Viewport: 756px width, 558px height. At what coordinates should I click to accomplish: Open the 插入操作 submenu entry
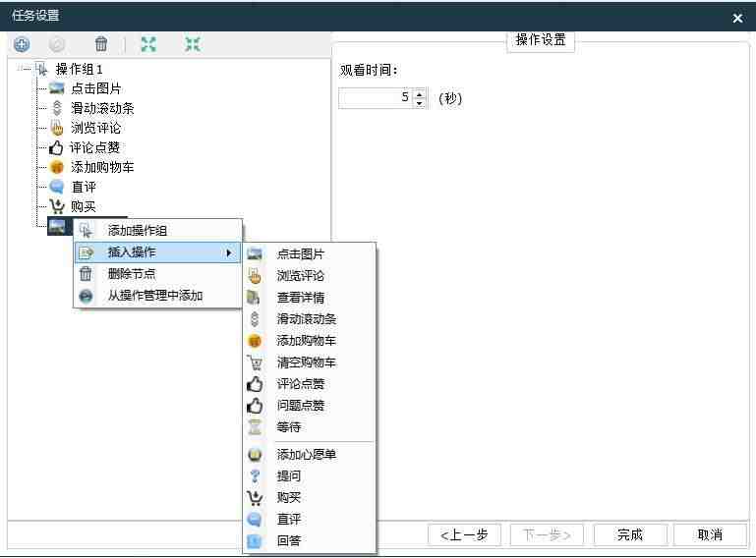coord(157,252)
